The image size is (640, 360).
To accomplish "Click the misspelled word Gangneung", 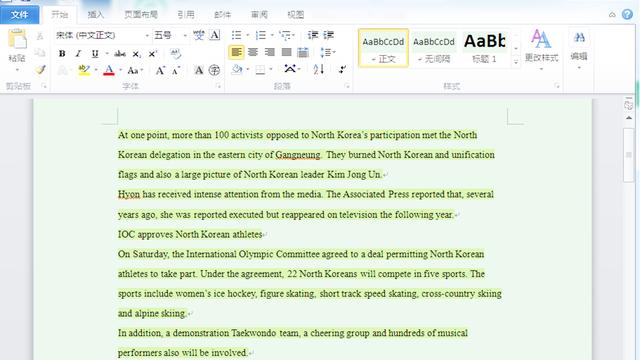I will click(x=298, y=155).
